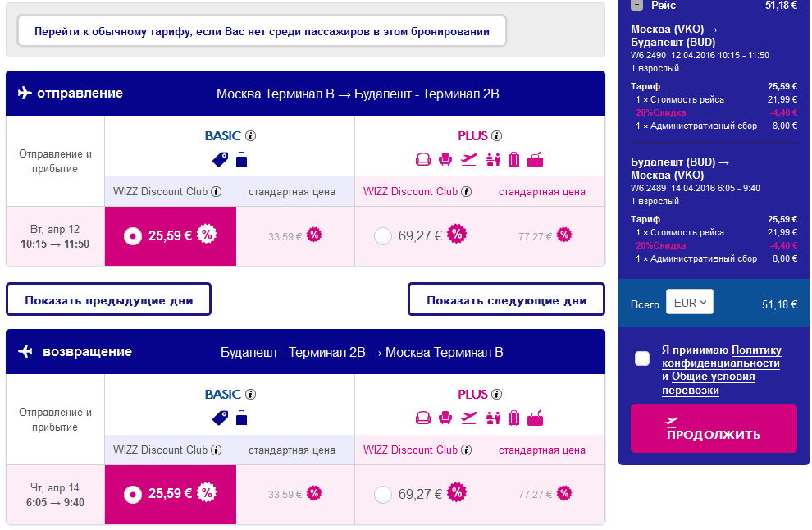
Task: Click Показать предыдущие дни button
Action: pos(108,300)
